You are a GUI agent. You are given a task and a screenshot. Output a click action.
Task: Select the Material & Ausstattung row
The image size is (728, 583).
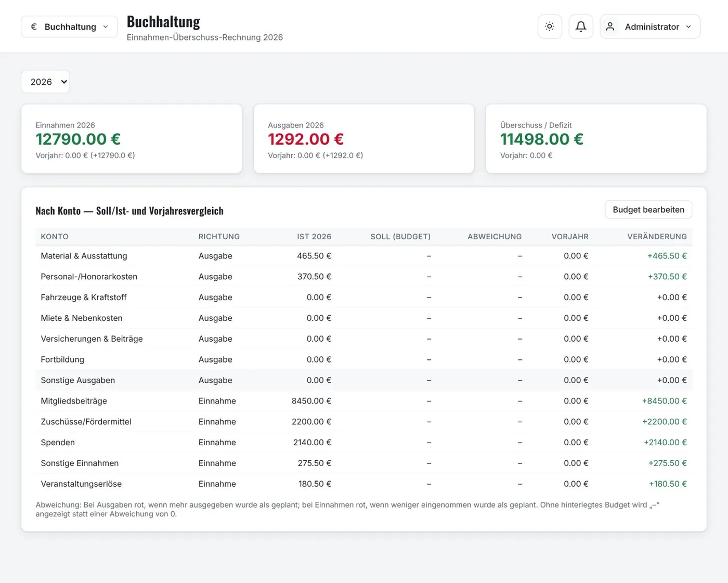[x=363, y=256]
